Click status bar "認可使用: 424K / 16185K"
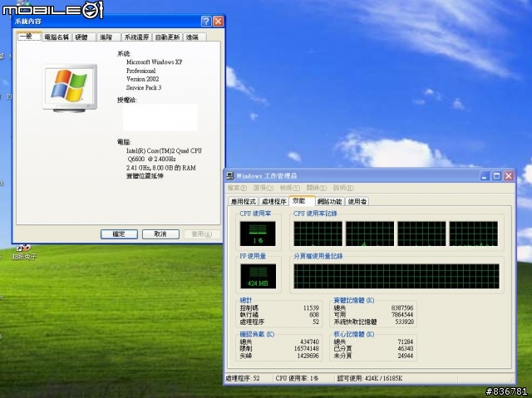The image size is (532, 398). [x=370, y=378]
